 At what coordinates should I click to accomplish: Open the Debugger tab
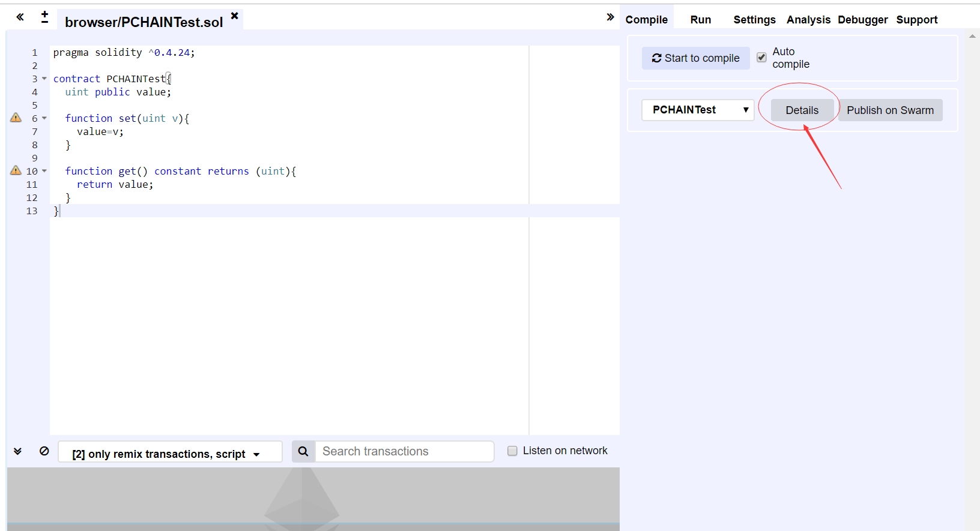pyautogui.click(x=862, y=20)
